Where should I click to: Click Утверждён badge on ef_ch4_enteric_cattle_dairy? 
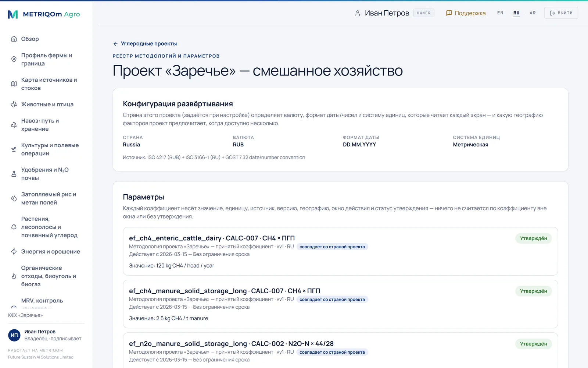click(x=533, y=238)
